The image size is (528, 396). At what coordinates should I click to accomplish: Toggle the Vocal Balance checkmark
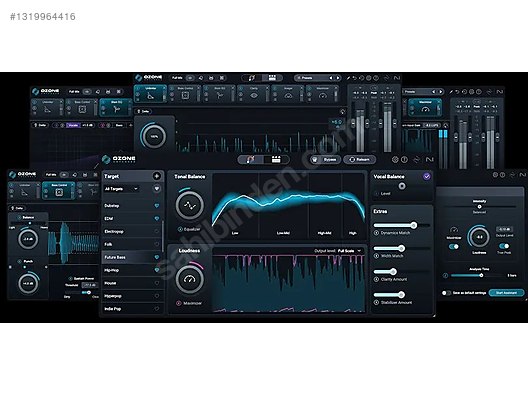427,176
